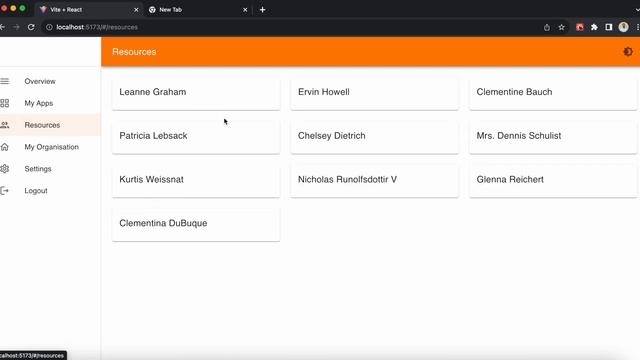
Task: Click Logout in the sidebar
Action: click(49, 191)
